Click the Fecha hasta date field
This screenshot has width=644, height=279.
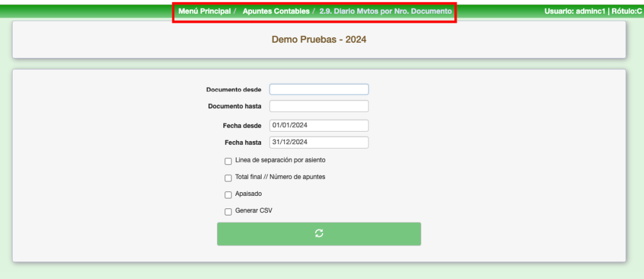(x=319, y=142)
